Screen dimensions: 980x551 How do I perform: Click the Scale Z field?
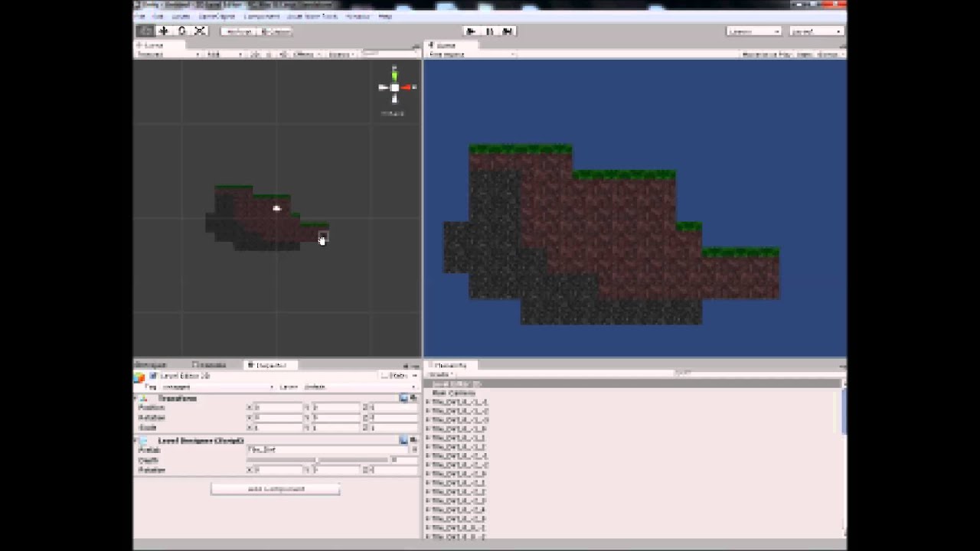(393, 428)
